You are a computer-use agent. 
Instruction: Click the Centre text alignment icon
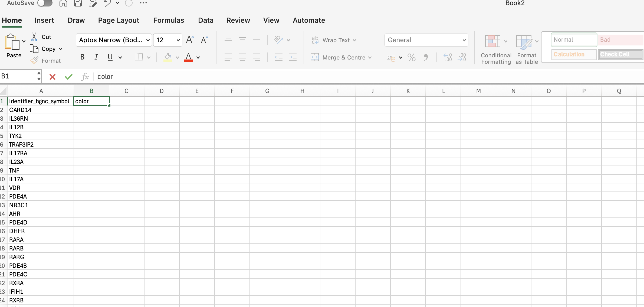coord(242,57)
